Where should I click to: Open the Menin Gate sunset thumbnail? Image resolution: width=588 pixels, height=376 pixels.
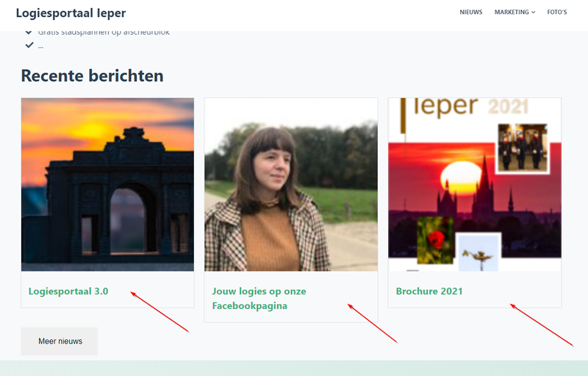[x=107, y=184]
